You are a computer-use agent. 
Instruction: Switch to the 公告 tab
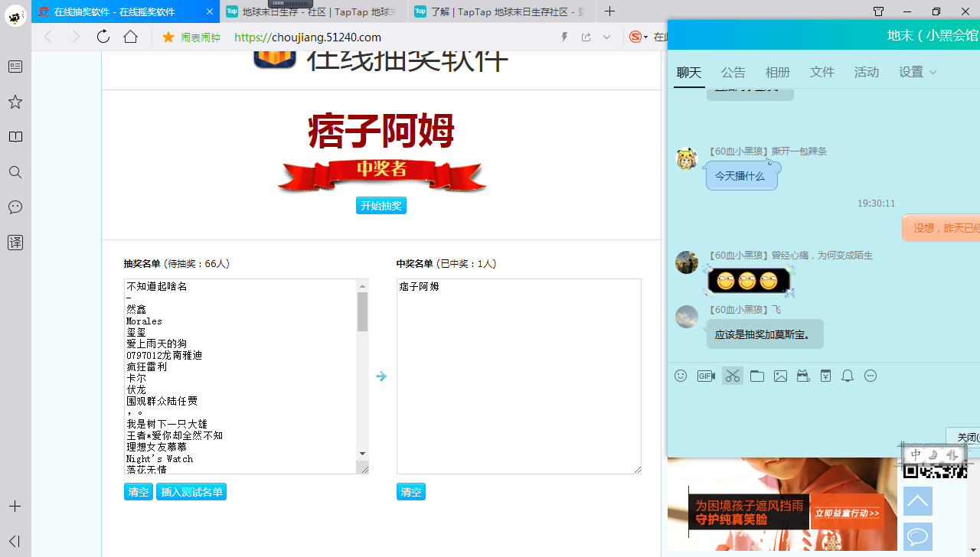click(733, 72)
